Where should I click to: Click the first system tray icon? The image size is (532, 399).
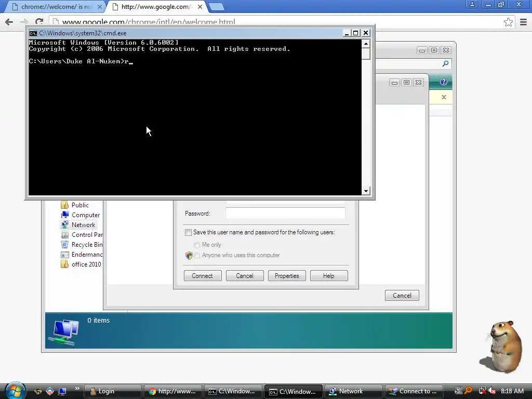tap(458, 391)
